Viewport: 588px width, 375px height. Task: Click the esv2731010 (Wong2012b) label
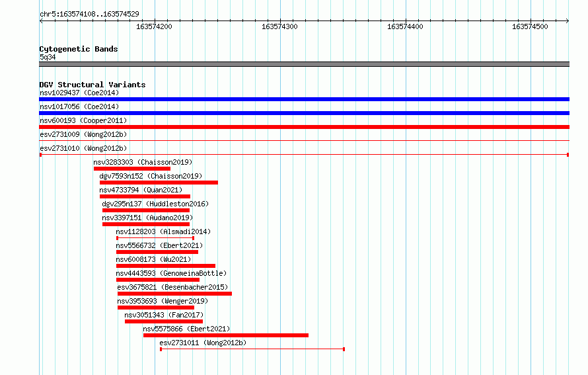[x=83, y=148]
